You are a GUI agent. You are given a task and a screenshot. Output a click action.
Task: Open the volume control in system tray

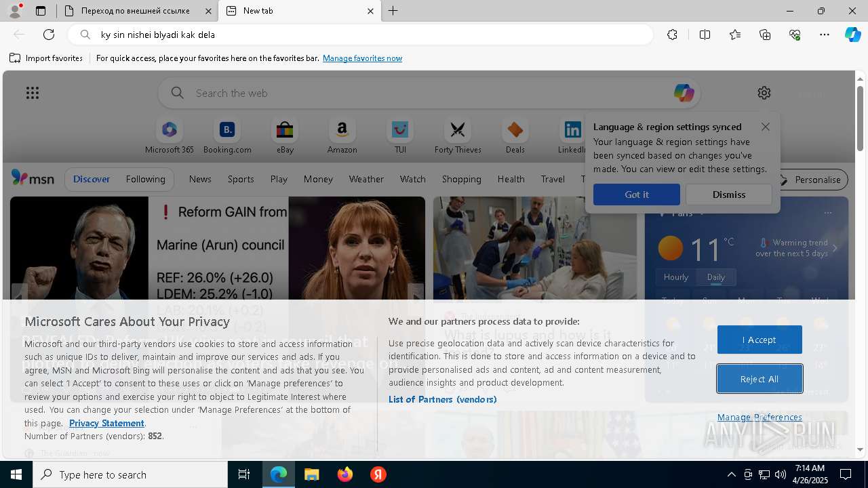pos(781,474)
